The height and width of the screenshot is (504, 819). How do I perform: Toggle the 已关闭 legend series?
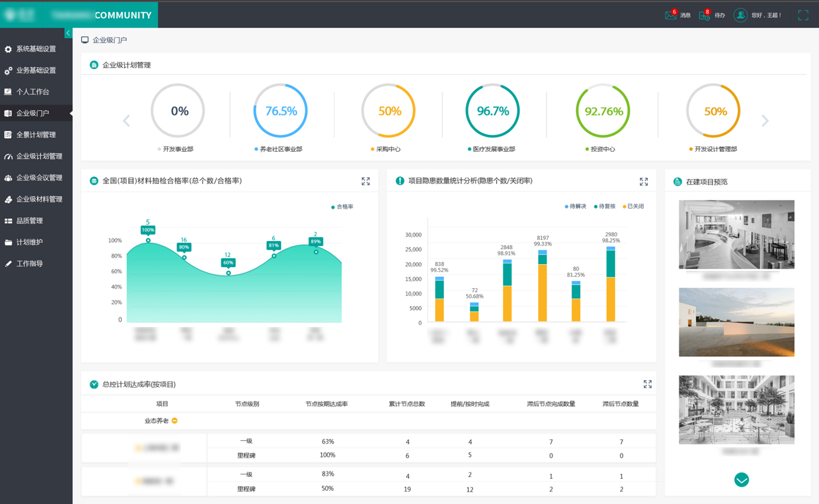pos(633,206)
